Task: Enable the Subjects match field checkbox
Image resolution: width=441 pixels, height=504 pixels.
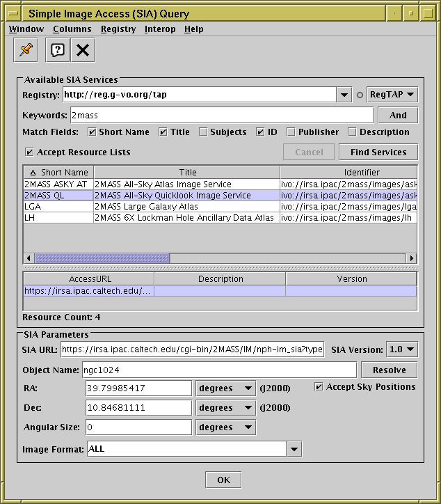Action: [x=203, y=132]
